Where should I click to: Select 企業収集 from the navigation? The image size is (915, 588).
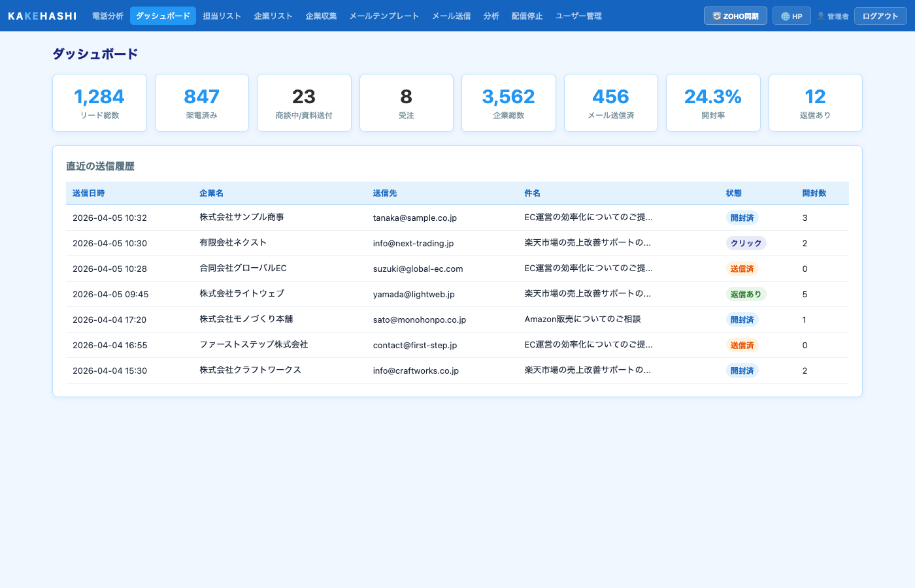pyautogui.click(x=321, y=16)
